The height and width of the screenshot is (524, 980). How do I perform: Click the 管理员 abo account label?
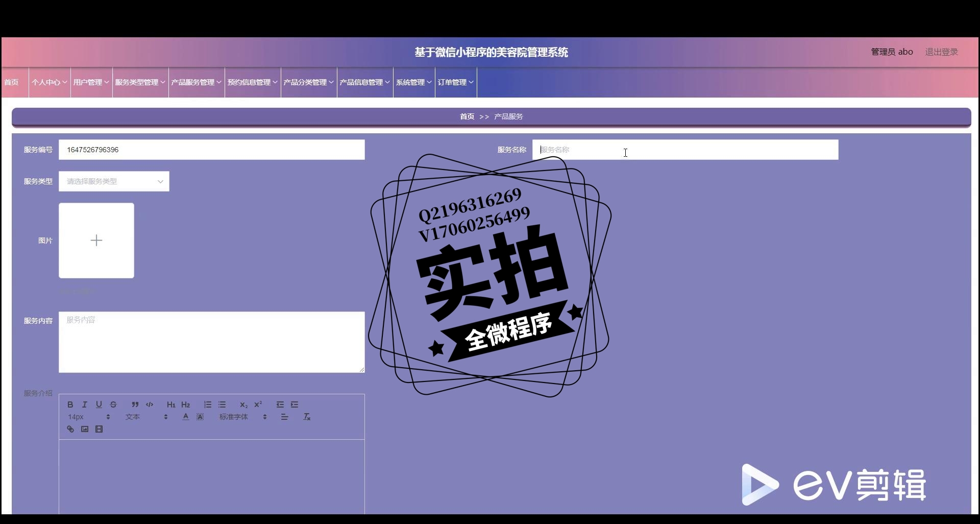point(892,52)
